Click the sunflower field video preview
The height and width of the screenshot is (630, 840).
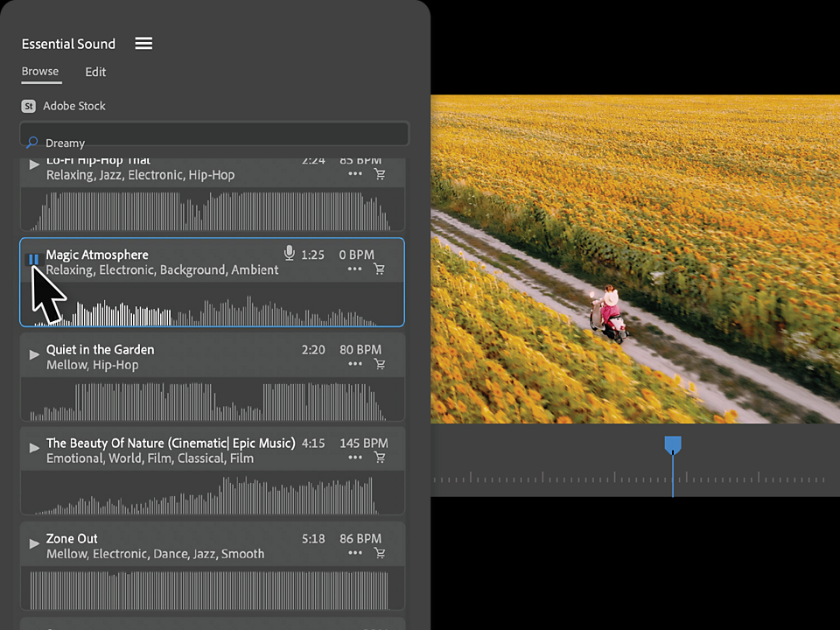click(635, 259)
